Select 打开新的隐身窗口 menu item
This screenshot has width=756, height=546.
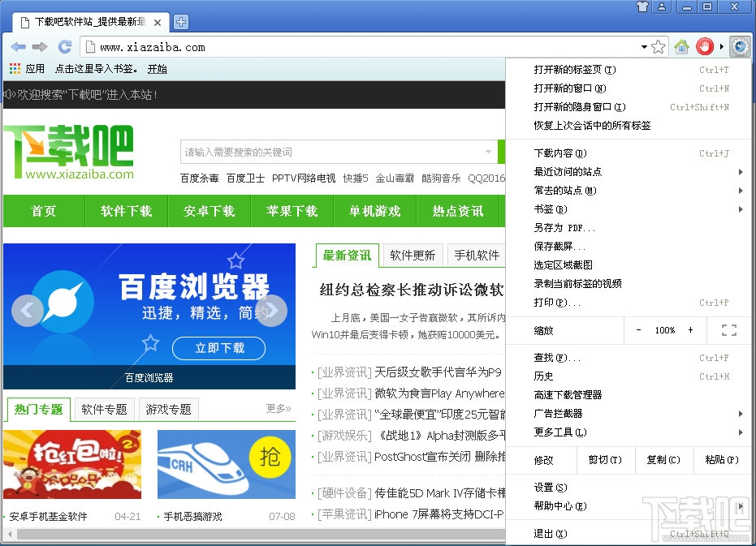[629, 107]
